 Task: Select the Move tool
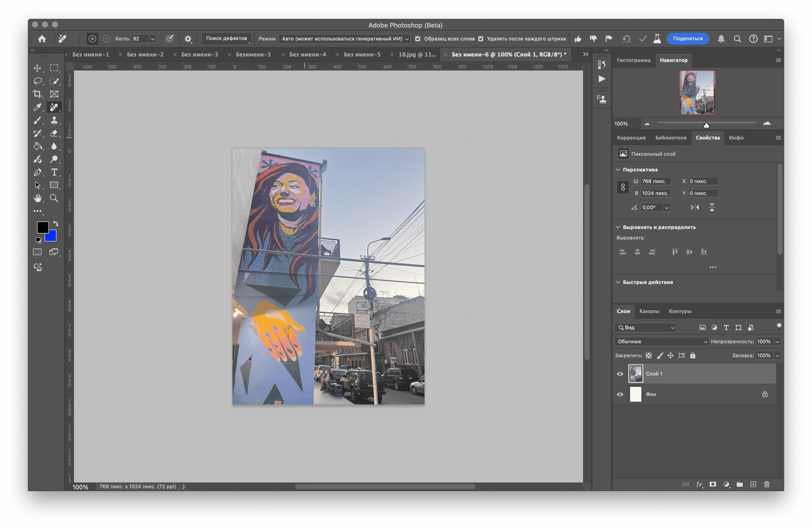[37, 68]
